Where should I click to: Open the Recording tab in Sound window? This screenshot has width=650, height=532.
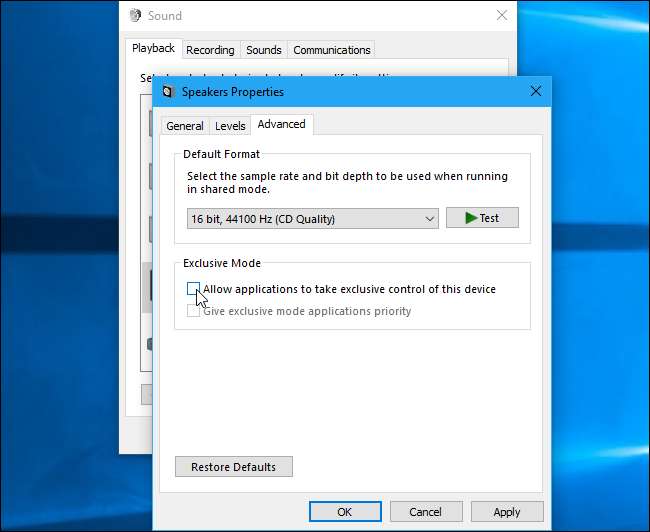tap(210, 50)
